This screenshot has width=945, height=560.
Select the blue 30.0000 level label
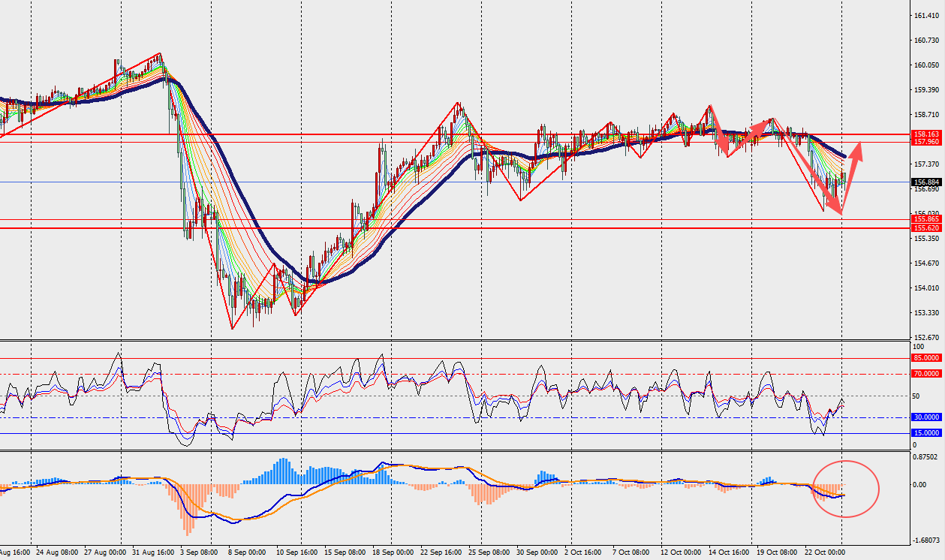point(926,417)
